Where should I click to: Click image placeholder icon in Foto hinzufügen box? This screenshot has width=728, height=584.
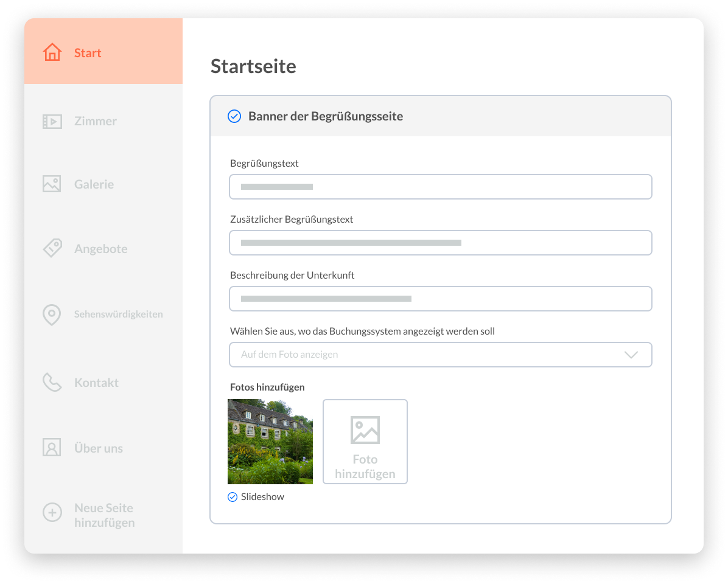click(x=365, y=430)
